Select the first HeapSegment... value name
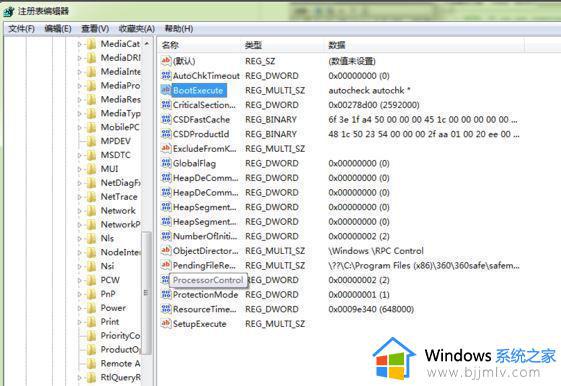The image size is (561, 386). coord(204,207)
